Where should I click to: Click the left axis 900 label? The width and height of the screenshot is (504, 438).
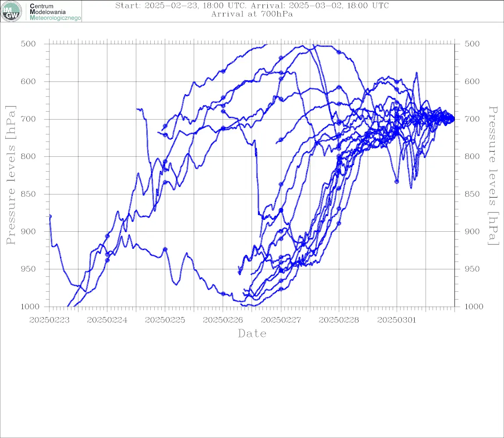[x=28, y=231]
